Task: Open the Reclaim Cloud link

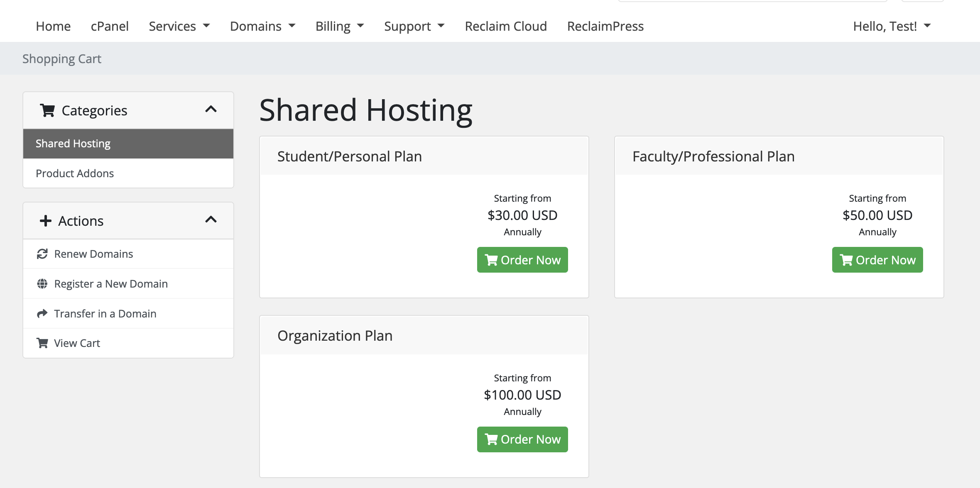Action: click(x=506, y=26)
